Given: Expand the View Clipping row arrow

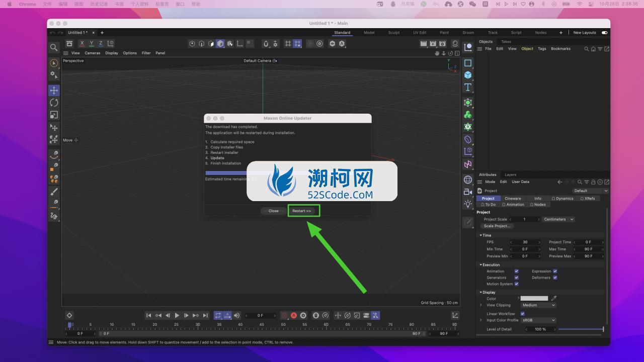Looking at the screenshot, I should click(480, 305).
